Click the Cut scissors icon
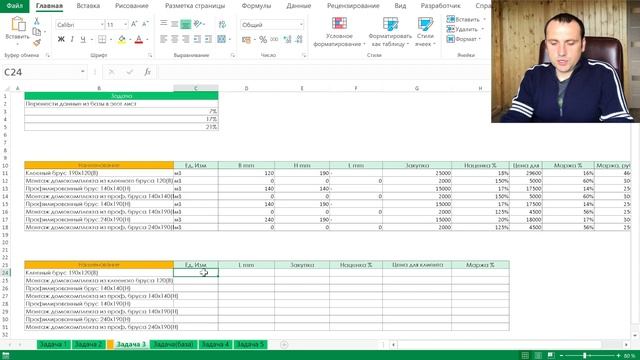Viewport: 640px width, 360px height. coord(37,20)
